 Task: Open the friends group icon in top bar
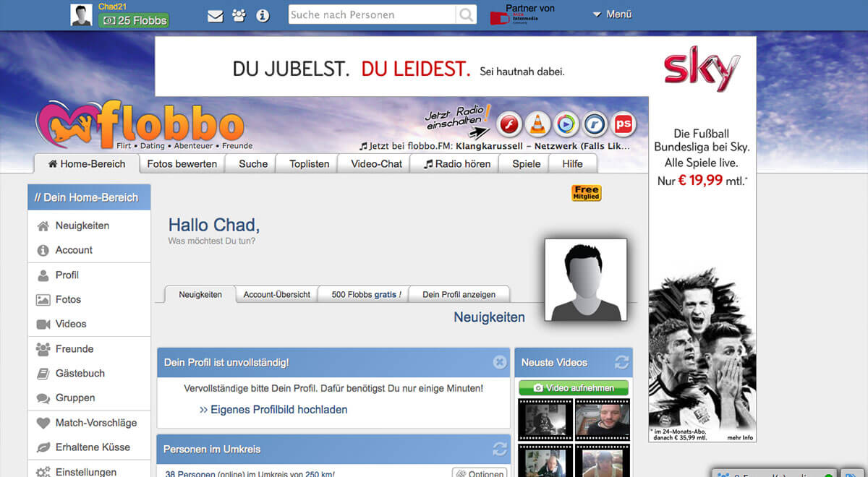pyautogui.click(x=239, y=15)
